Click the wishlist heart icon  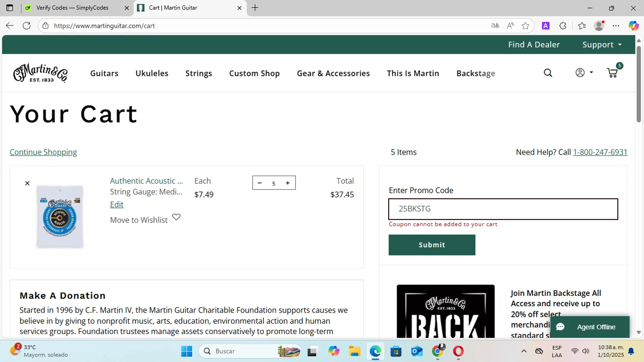176,217
